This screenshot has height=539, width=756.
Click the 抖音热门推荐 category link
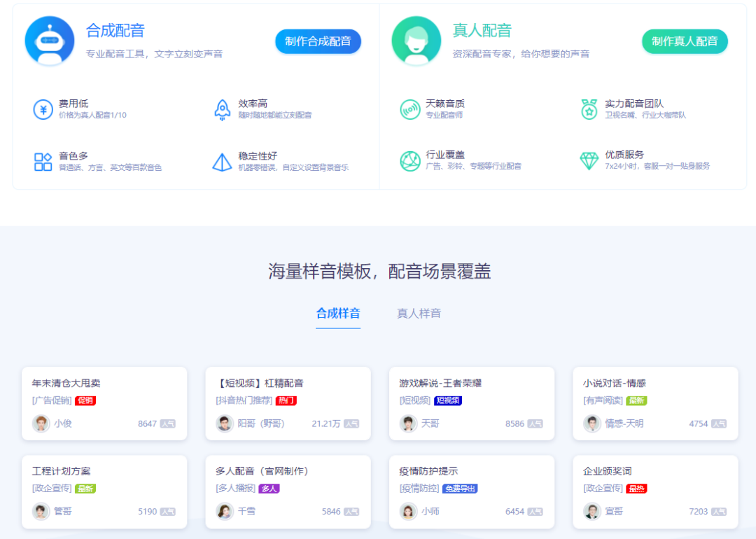[244, 400]
